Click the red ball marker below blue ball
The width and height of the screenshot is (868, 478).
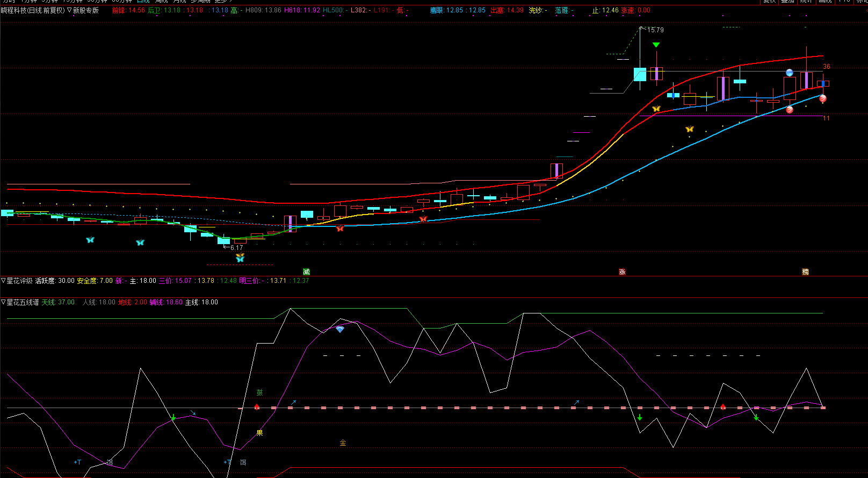[790, 110]
